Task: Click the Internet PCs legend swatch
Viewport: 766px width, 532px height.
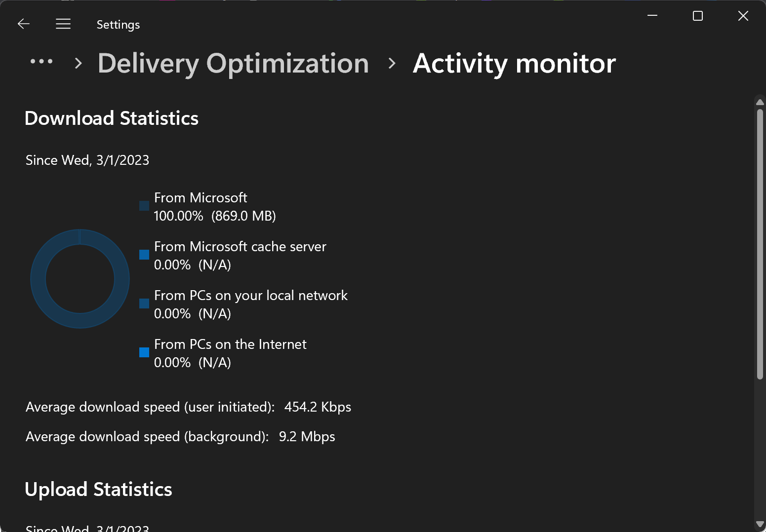Action: 144,352
